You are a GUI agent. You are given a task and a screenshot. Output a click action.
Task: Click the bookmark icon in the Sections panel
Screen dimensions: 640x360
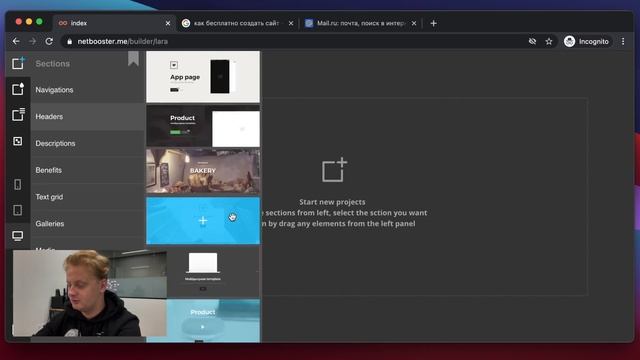(133, 59)
